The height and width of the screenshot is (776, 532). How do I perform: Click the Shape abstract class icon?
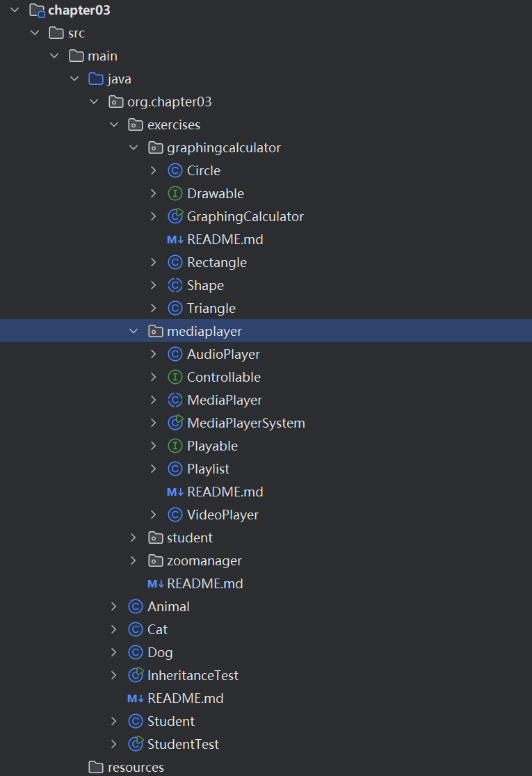click(175, 286)
